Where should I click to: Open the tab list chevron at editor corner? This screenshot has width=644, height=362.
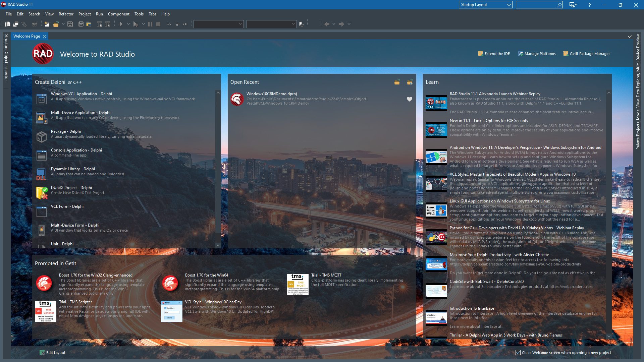point(630,37)
